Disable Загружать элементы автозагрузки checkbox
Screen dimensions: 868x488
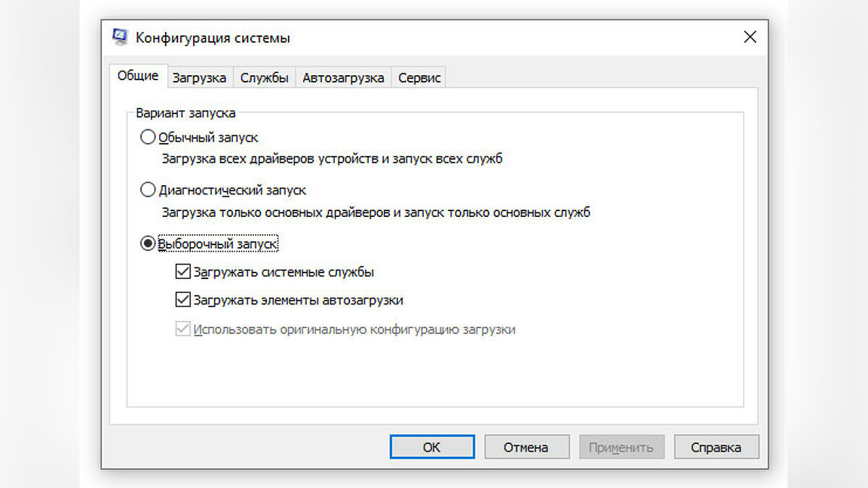[x=182, y=299]
